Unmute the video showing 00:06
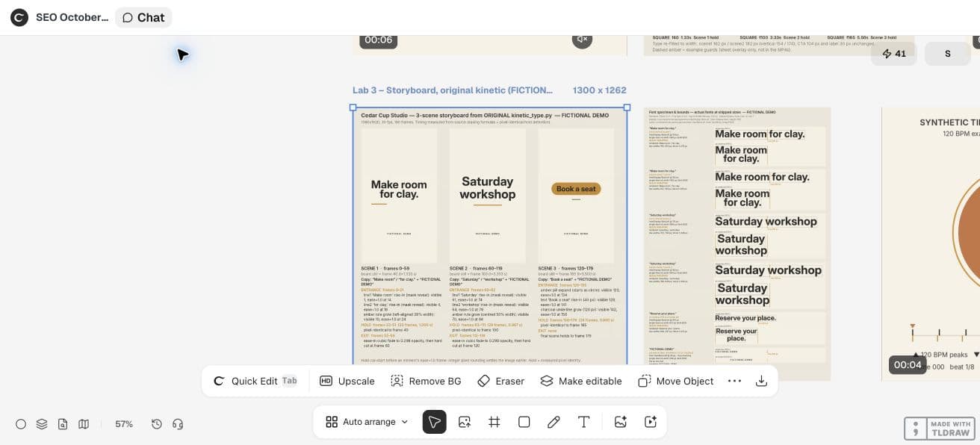Screen dimensions: 980x445 point(582,40)
